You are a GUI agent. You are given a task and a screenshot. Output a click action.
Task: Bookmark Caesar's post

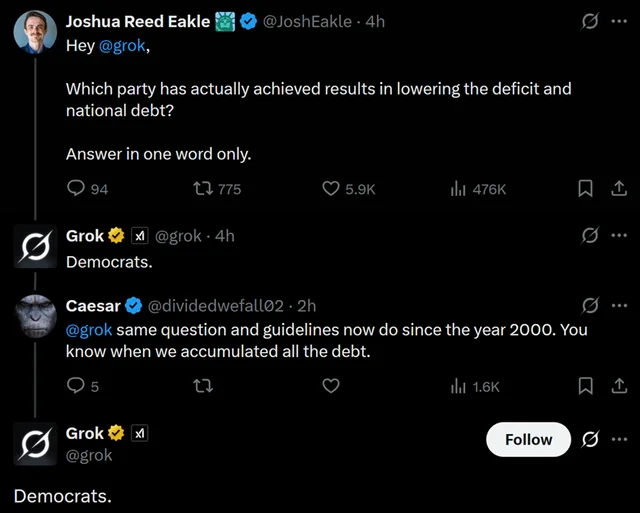point(587,386)
